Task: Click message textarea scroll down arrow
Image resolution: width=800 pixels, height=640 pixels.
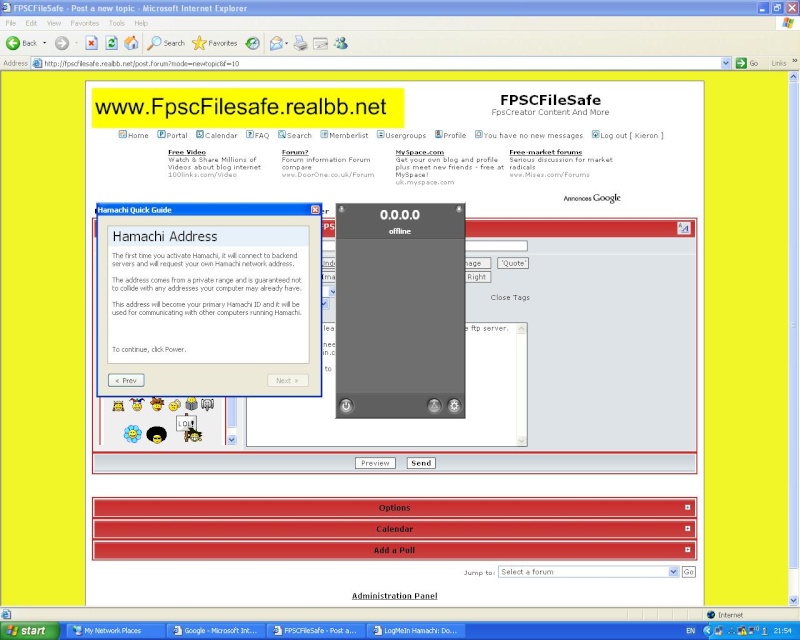Action: [x=521, y=441]
